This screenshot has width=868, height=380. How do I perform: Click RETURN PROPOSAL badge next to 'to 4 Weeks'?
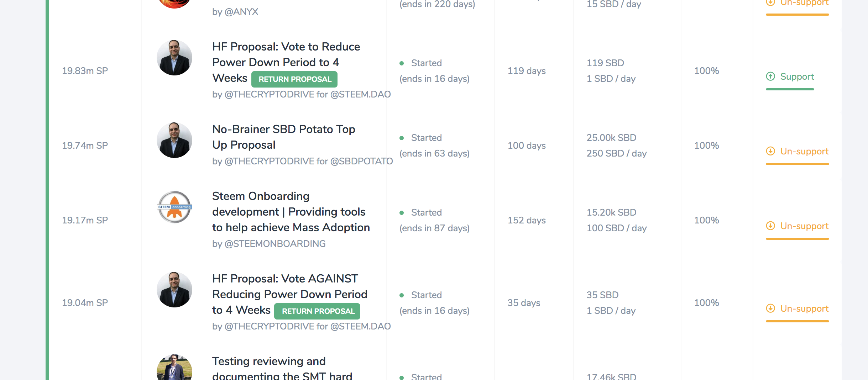(317, 311)
